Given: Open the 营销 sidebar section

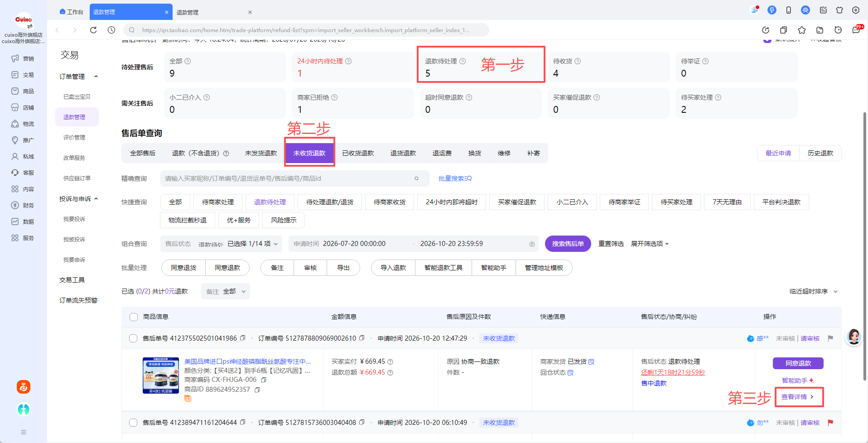Looking at the screenshot, I should click(23, 58).
